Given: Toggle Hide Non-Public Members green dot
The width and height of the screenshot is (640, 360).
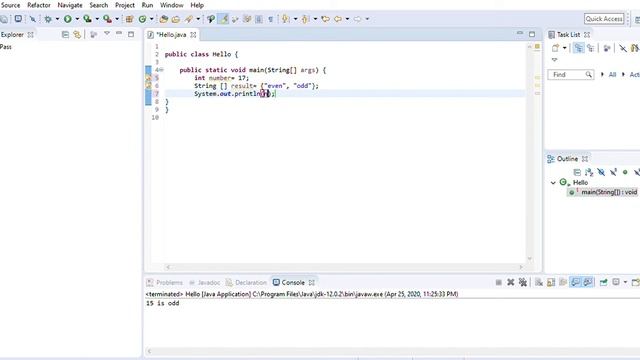Looking at the screenshot, I should point(625,172).
